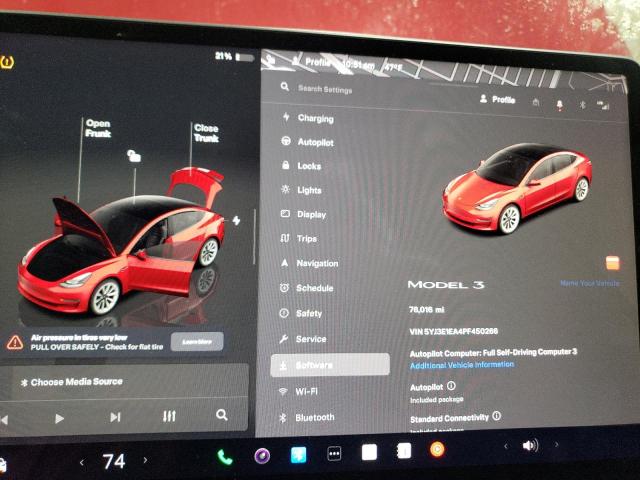Tap the orange release notes icon
The image size is (640, 480).
[x=613, y=263]
